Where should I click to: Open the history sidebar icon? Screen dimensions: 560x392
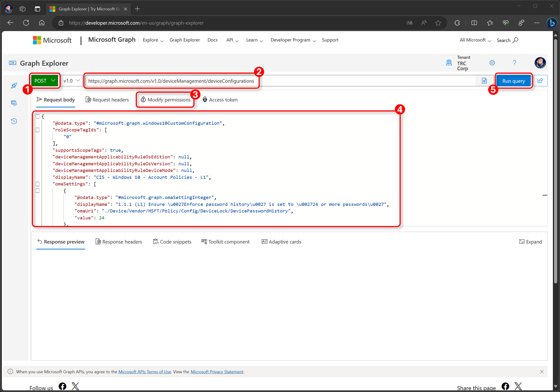coord(14,121)
